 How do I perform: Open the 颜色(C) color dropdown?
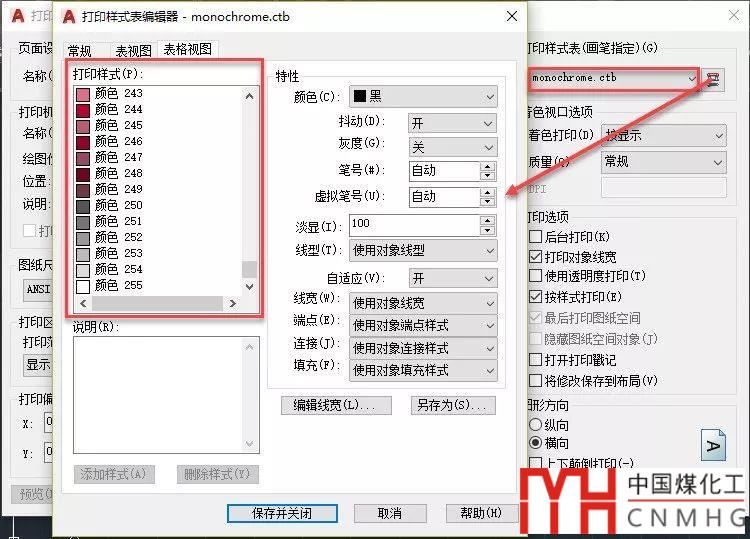[423, 97]
